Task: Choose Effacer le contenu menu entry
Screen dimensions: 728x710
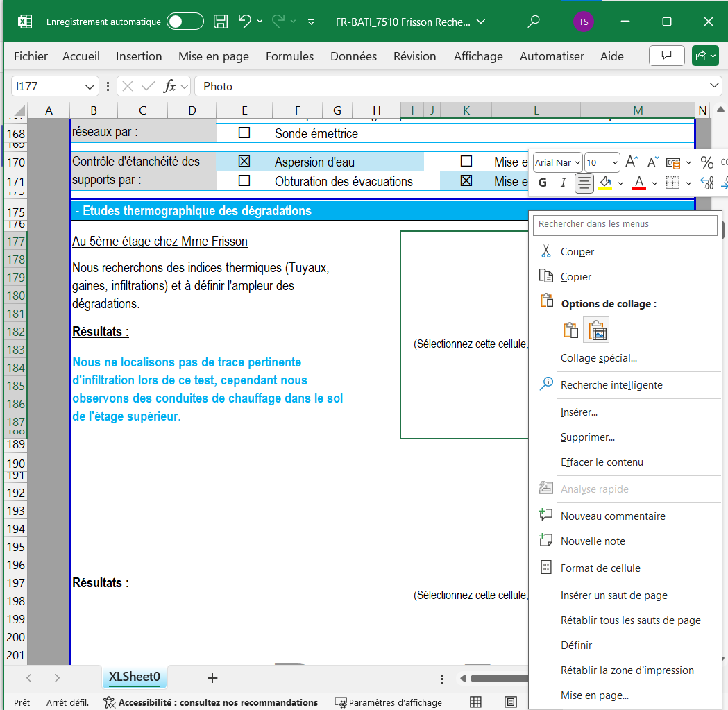Action: pyautogui.click(x=625, y=462)
